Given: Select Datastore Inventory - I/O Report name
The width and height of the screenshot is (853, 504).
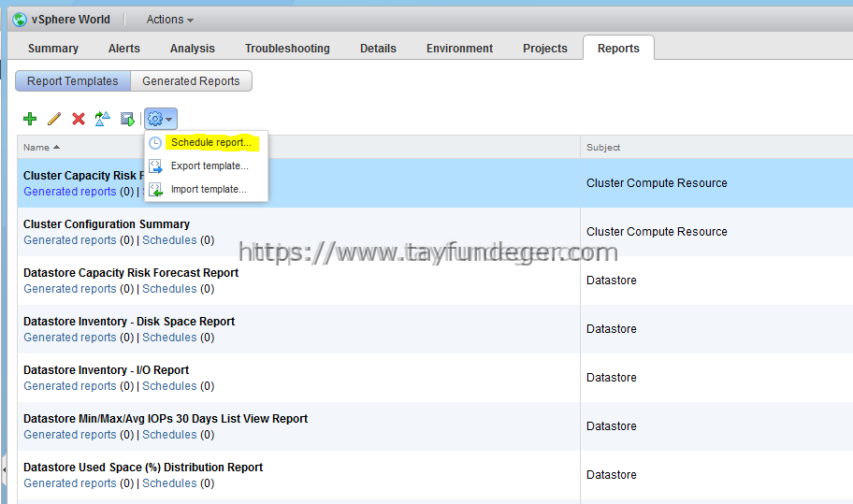Looking at the screenshot, I should pos(106,370).
